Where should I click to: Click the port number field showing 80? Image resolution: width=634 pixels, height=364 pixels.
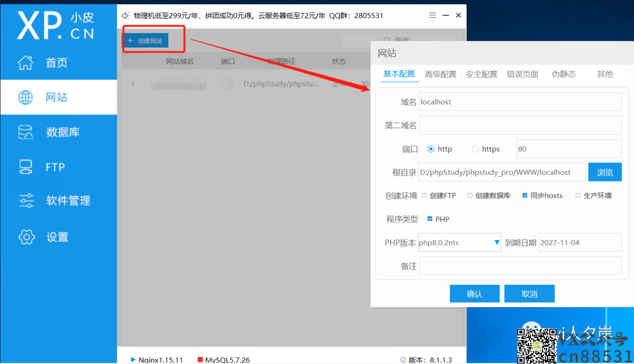569,149
